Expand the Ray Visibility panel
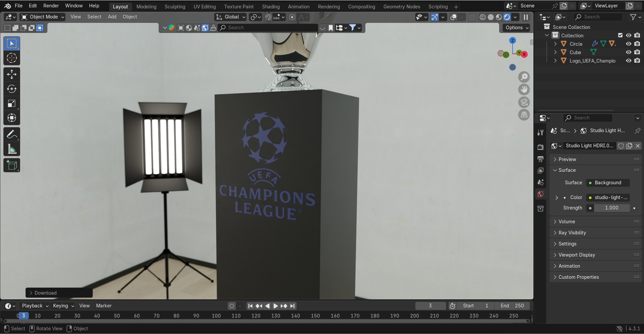The image size is (644, 334). coord(595,233)
